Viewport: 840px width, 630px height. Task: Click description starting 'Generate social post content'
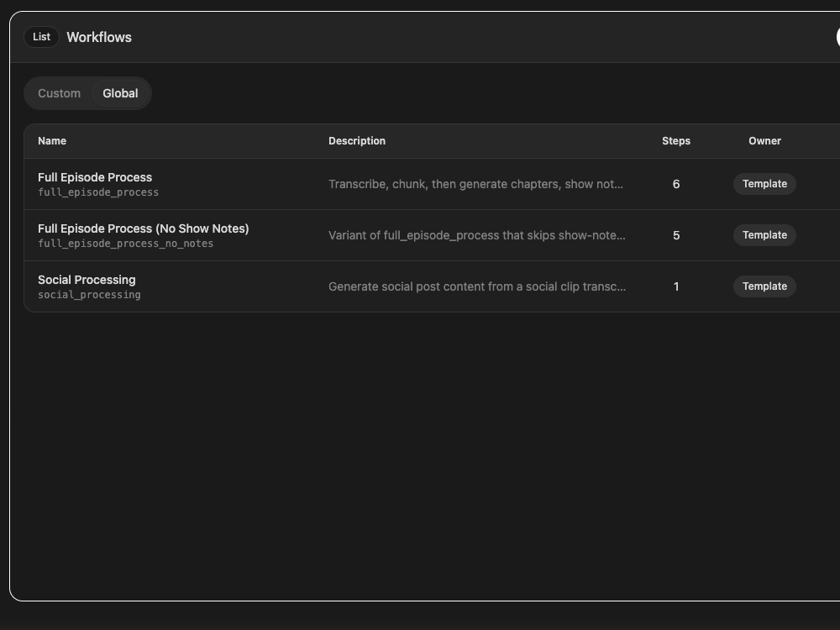point(477,286)
